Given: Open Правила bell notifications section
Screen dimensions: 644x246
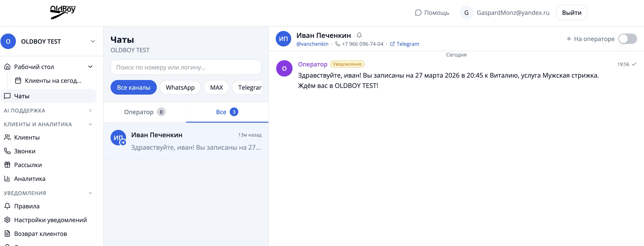Looking at the screenshot, I should pos(26,206).
